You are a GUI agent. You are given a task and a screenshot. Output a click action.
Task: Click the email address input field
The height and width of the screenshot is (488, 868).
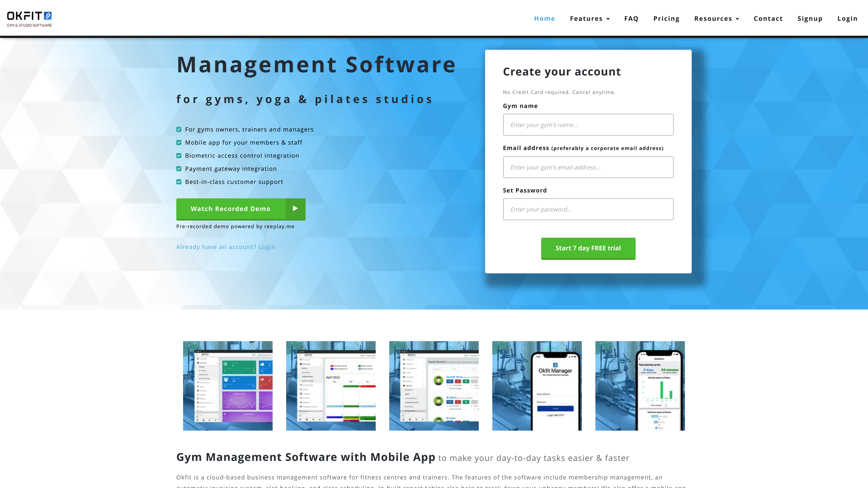tap(588, 167)
